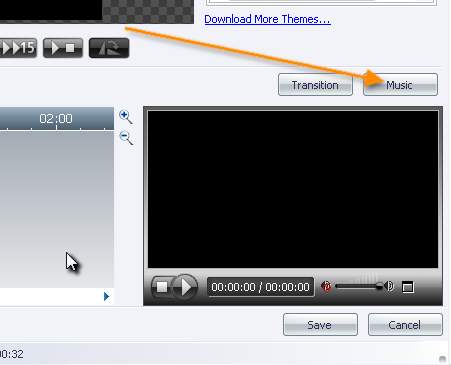The width and height of the screenshot is (451, 365).
Task: Mute audio with the red speaker icon
Action: tap(326, 286)
